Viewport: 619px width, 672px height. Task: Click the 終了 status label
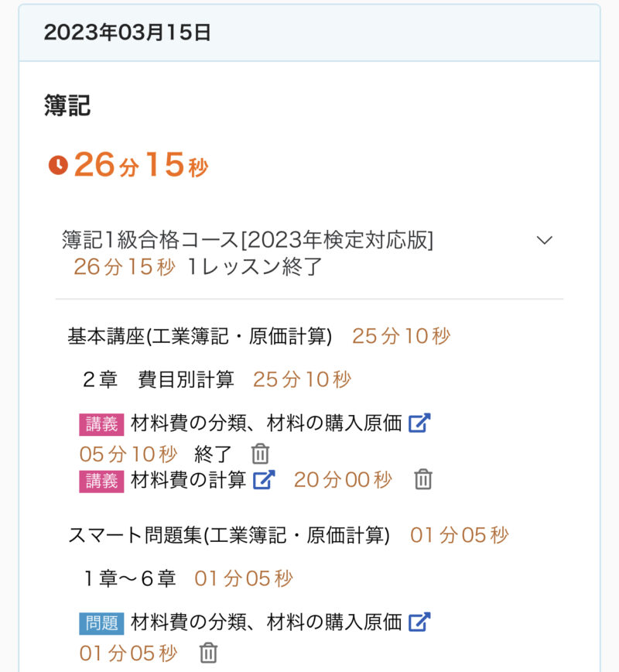pyautogui.click(x=213, y=454)
